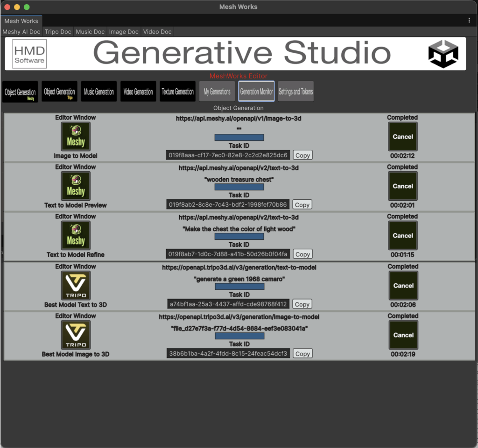478x448 pixels.
Task: Open My Generations tab
Action: [217, 91]
